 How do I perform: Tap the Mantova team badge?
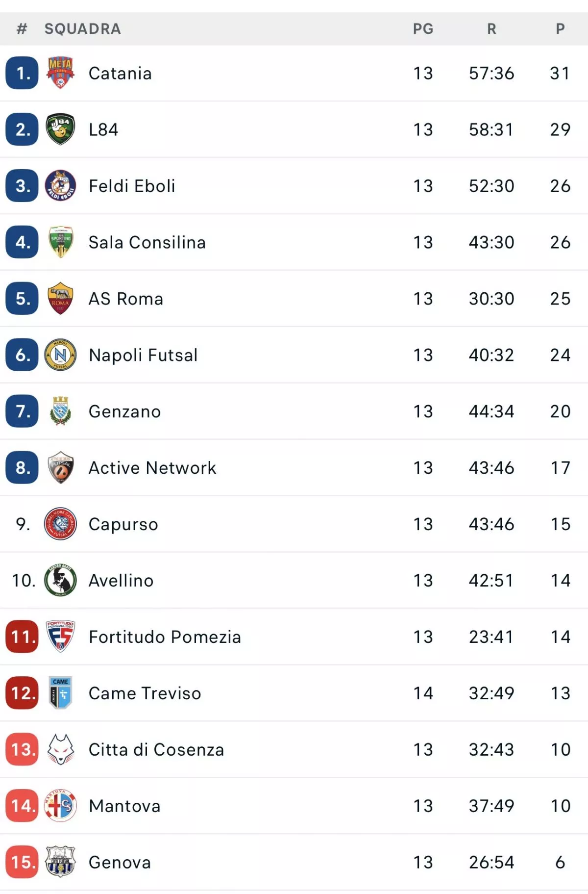60,805
